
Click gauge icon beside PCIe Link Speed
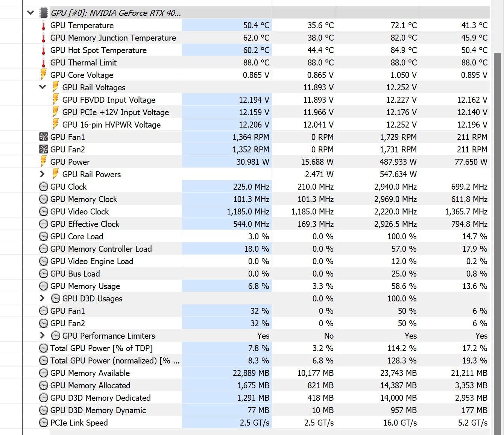pos(44,423)
